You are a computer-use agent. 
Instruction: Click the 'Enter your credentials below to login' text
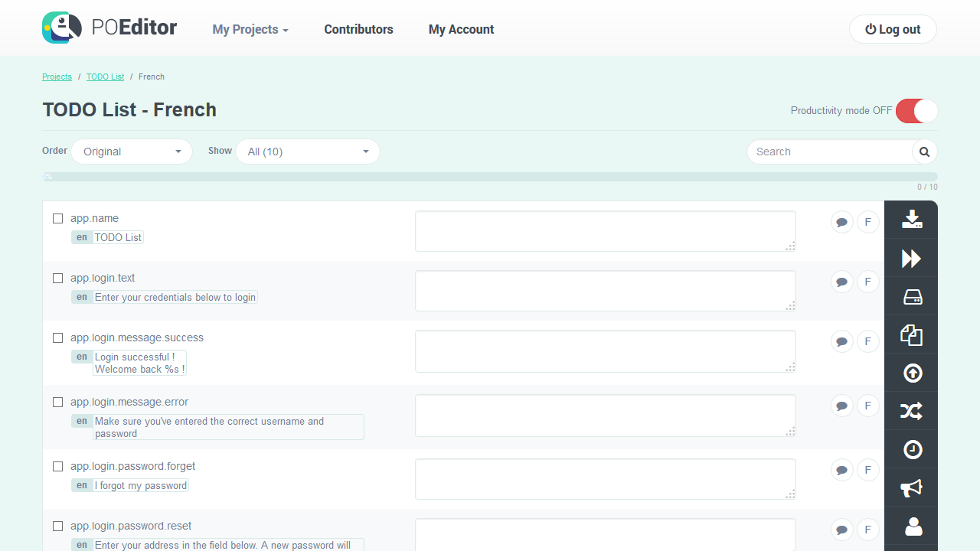[x=175, y=297]
